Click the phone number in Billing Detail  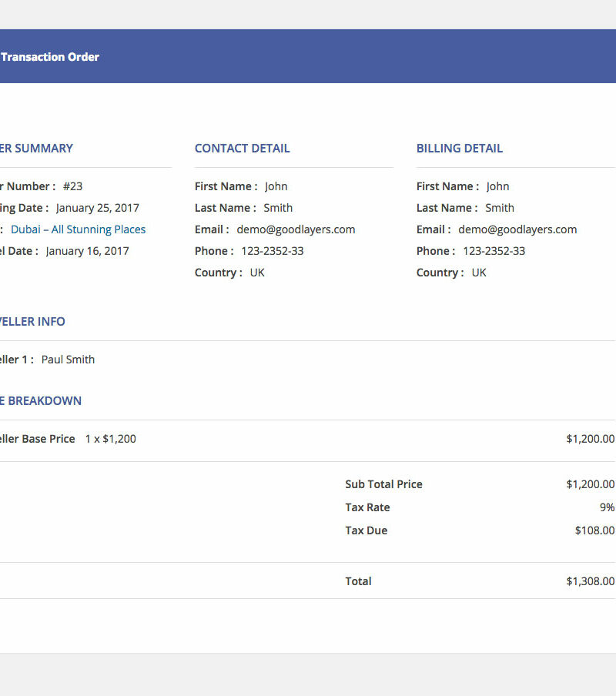[x=494, y=251]
